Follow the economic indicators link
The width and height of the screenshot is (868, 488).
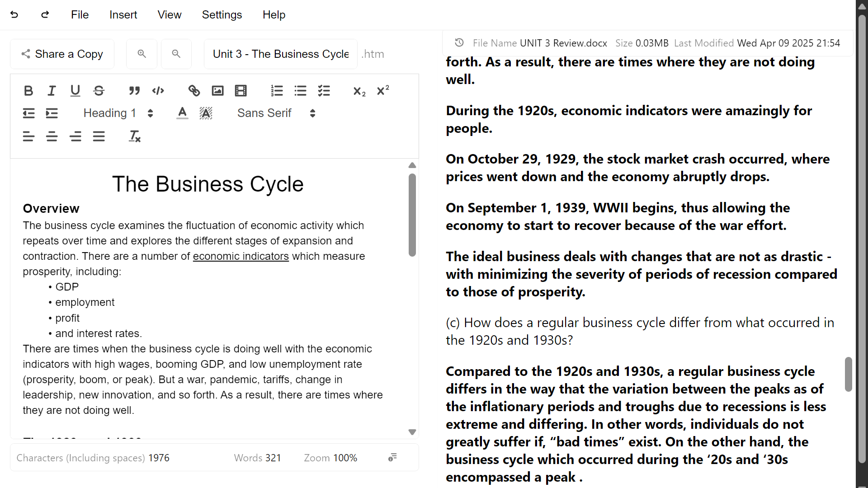coord(241,256)
